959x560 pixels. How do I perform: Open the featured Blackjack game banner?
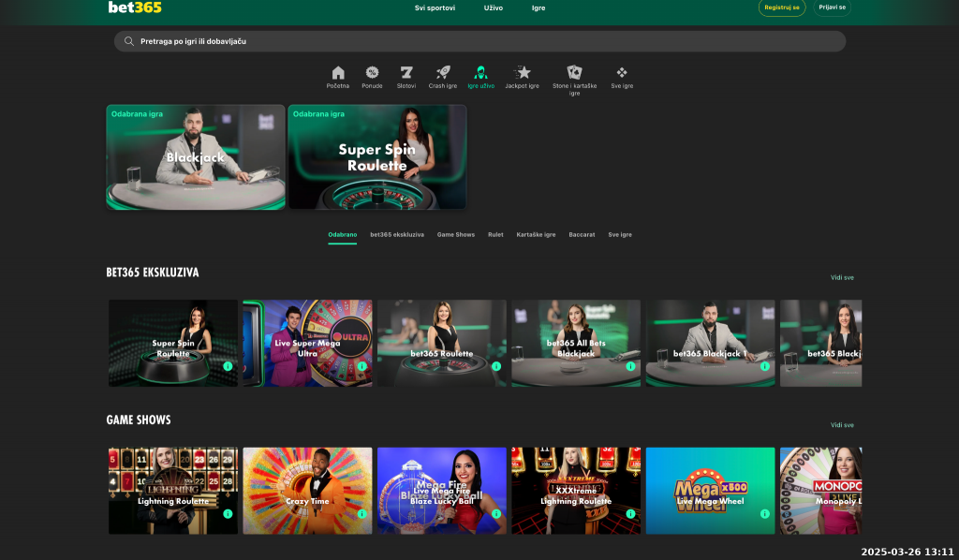[195, 156]
